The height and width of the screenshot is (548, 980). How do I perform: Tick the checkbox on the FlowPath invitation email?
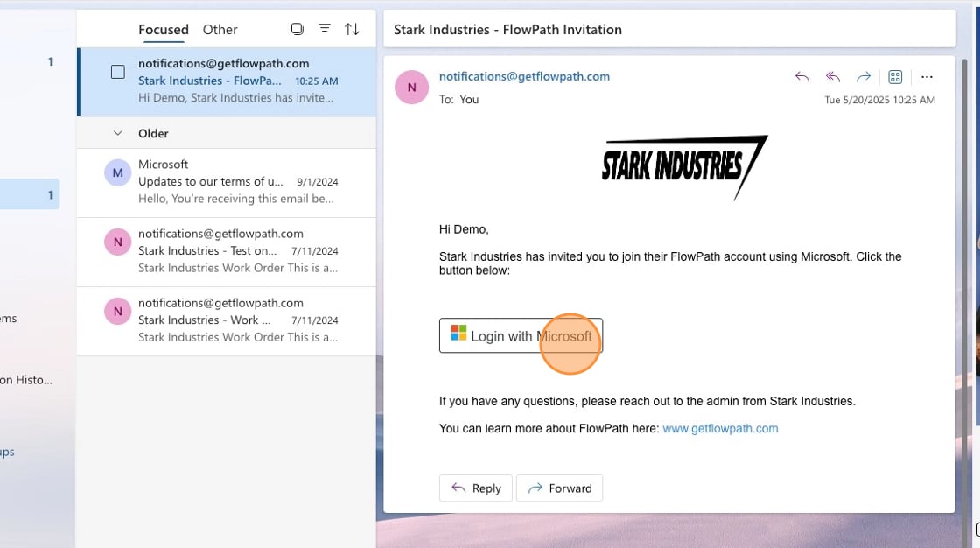pos(117,72)
